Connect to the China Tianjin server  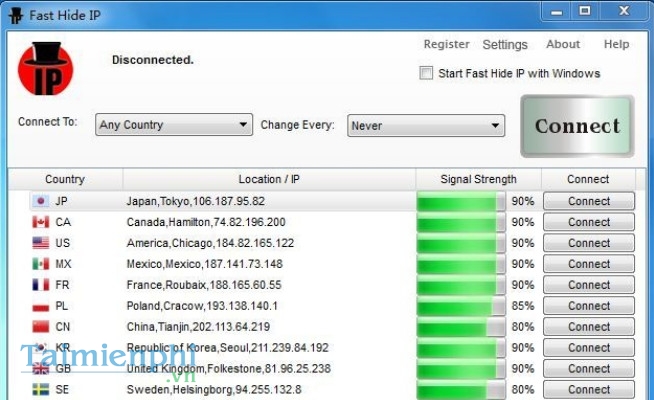589,327
